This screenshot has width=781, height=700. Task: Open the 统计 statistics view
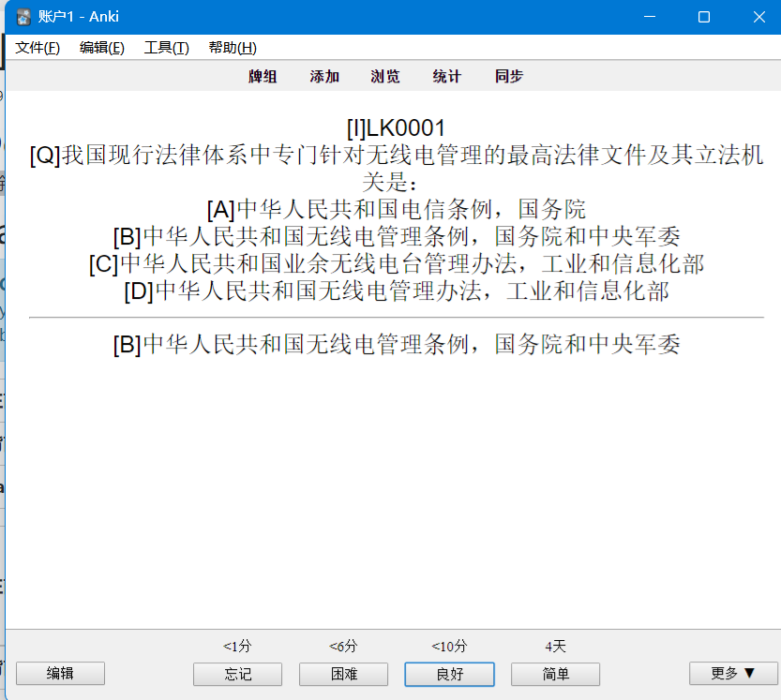coord(447,76)
